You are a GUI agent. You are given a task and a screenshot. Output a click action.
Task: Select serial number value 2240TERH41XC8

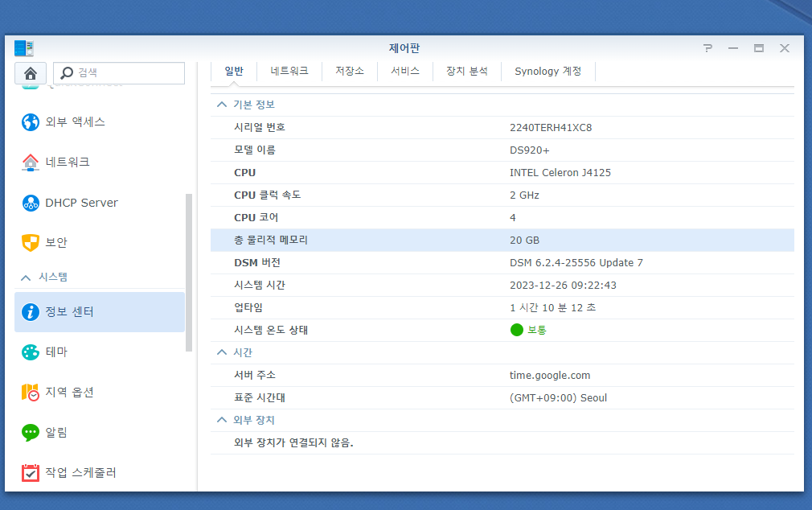pyautogui.click(x=551, y=127)
